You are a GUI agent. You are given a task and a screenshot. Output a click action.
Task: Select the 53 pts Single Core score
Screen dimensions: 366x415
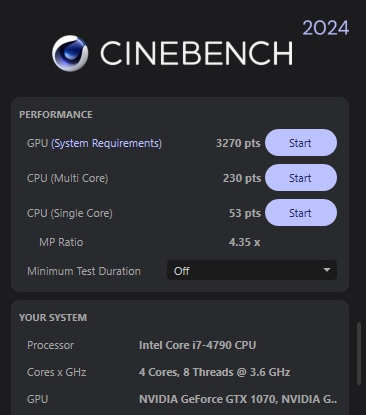point(245,213)
